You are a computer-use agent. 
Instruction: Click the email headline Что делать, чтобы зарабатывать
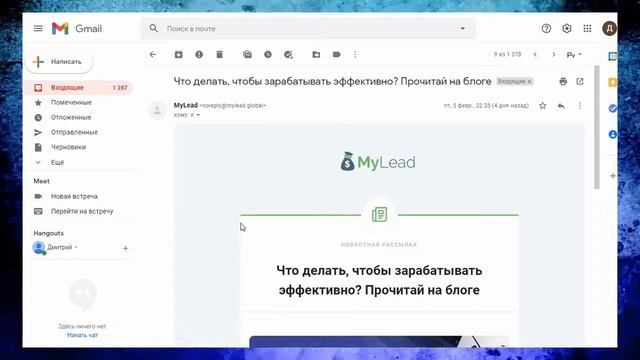click(x=379, y=280)
